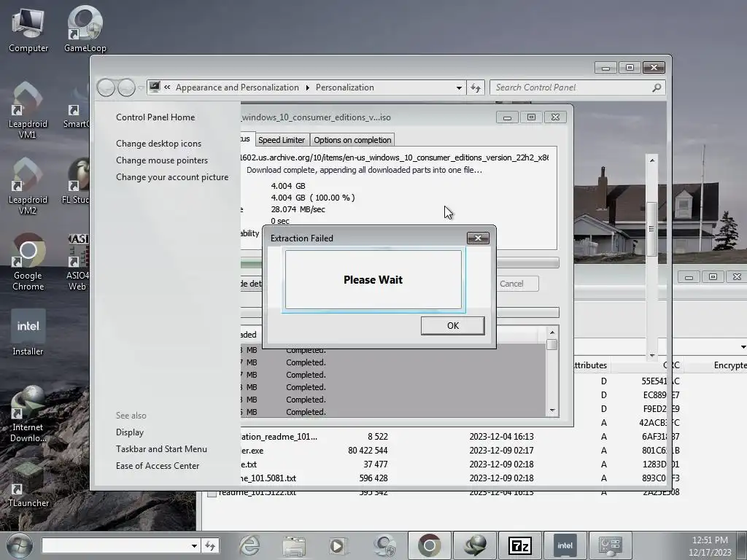Viewport: 747px width, 560px height.
Task: Switch to the 7-Zip taskbar button
Action: click(519, 545)
